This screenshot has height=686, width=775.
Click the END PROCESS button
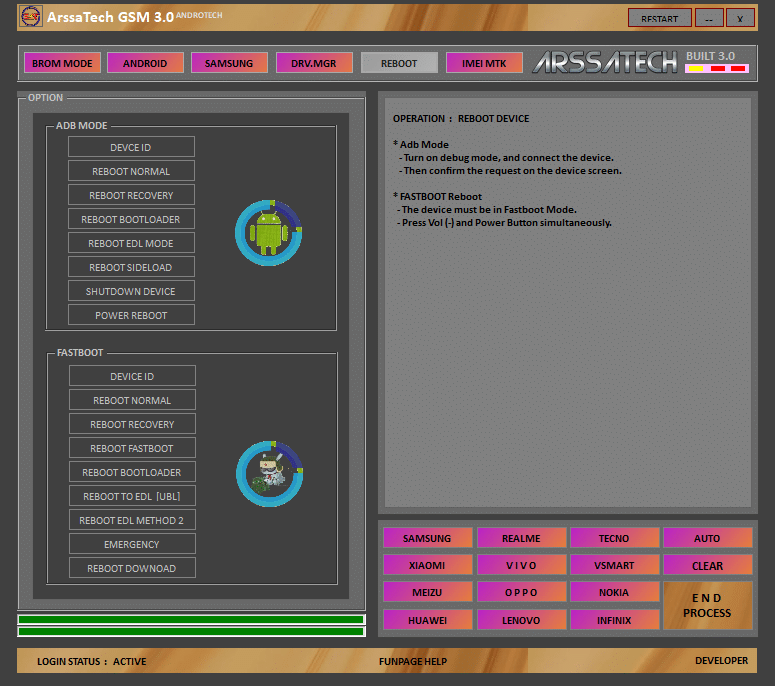click(708, 605)
